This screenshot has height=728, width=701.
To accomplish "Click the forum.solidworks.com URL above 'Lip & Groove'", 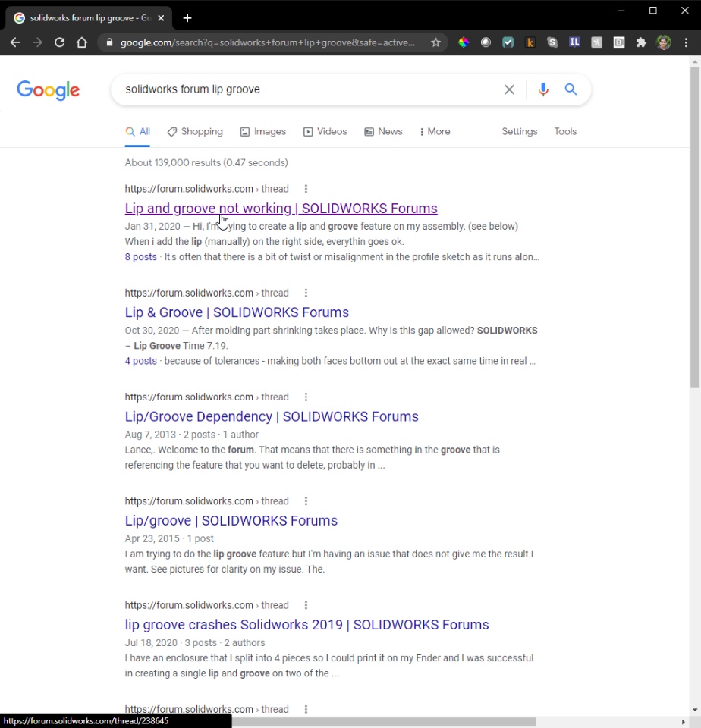I will pyautogui.click(x=206, y=293).
